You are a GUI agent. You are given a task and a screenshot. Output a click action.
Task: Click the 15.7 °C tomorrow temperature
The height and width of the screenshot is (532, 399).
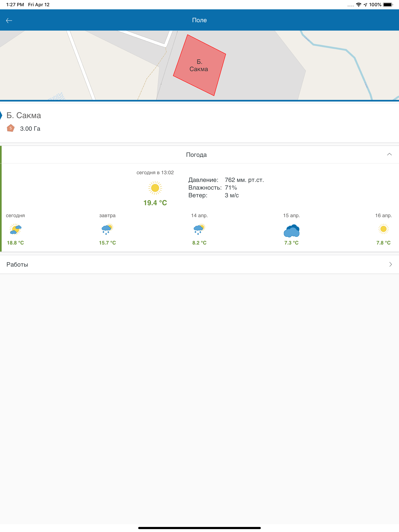[107, 243]
